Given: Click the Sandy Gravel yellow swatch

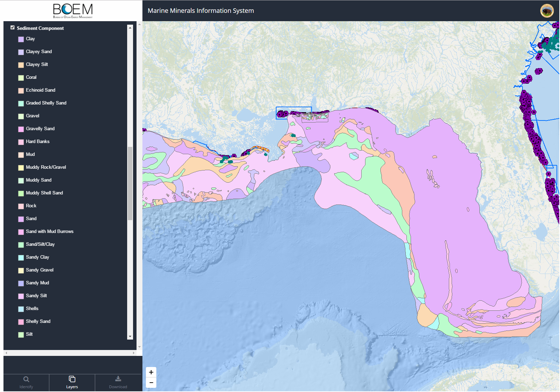Looking at the screenshot, I should (21, 270).
